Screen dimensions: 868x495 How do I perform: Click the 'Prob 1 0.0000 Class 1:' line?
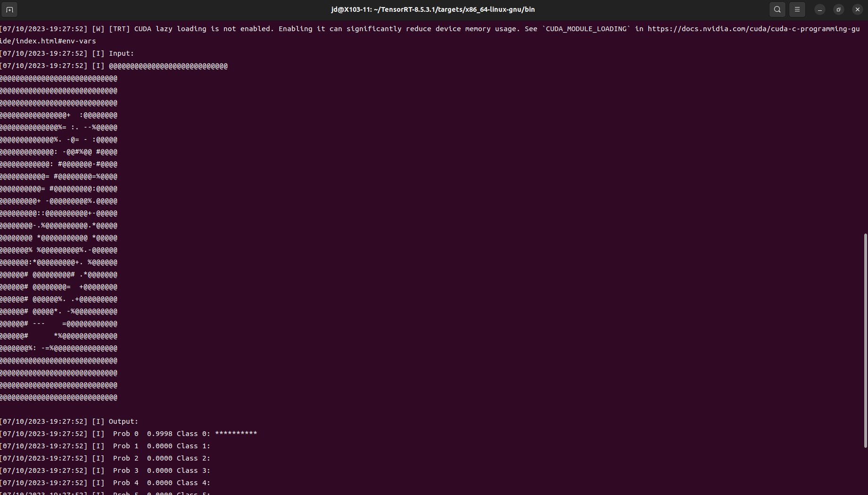click(x=105, y=446)
